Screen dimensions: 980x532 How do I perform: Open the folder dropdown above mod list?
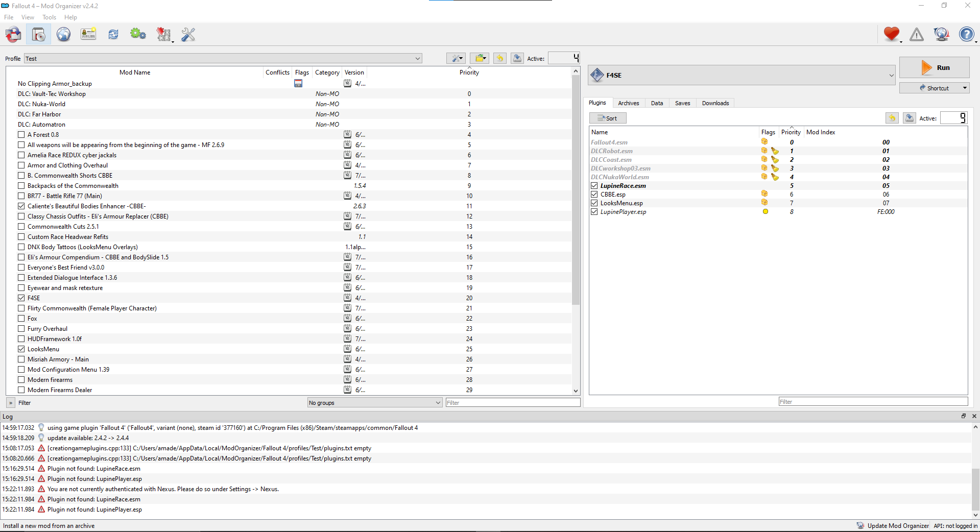[480, 58]
